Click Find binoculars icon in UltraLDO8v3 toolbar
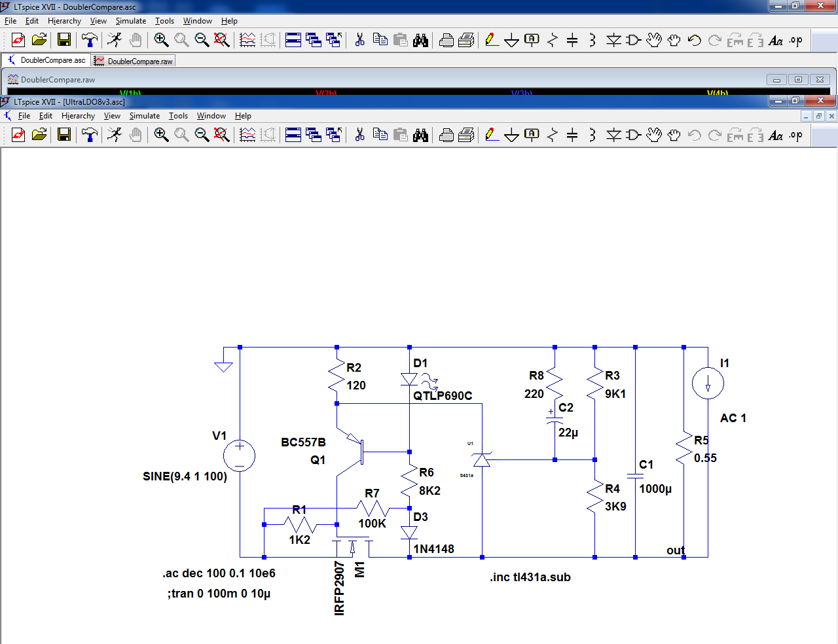Image resolution: width=838 pixels, height=644 pixels. pyautogui.click(x=420, y=135)
